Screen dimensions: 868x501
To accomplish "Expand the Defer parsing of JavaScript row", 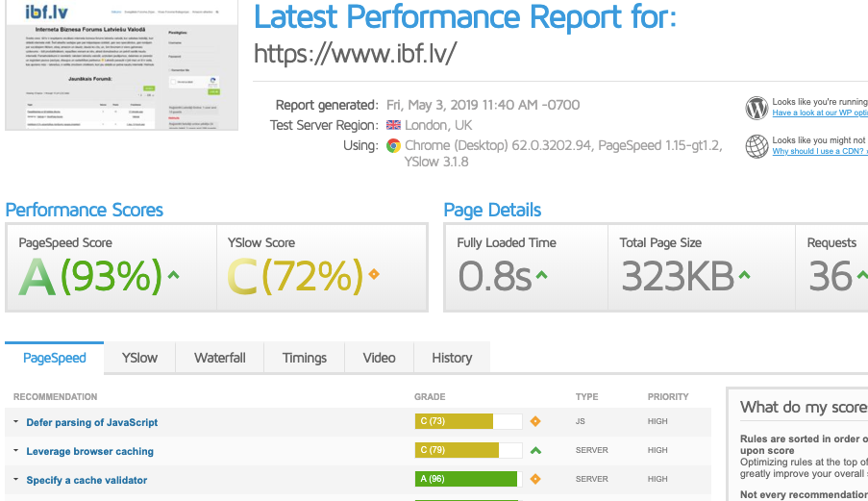I will (x=16, y=422).
